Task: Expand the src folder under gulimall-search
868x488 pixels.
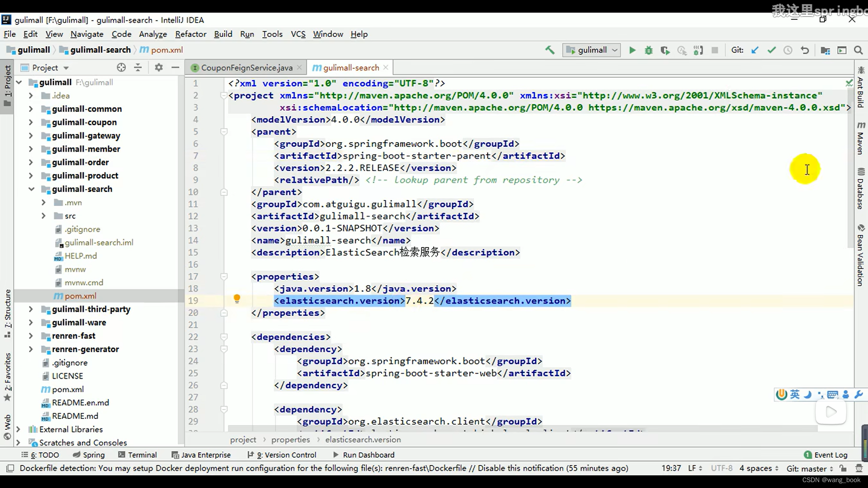Action: tap(43, 216)
